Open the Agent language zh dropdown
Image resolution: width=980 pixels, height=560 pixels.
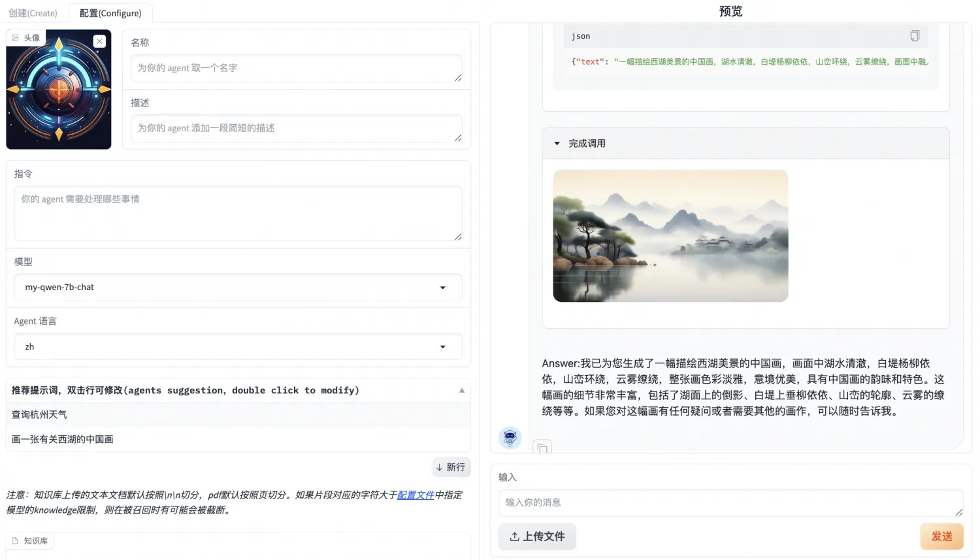tap(238, 347)
